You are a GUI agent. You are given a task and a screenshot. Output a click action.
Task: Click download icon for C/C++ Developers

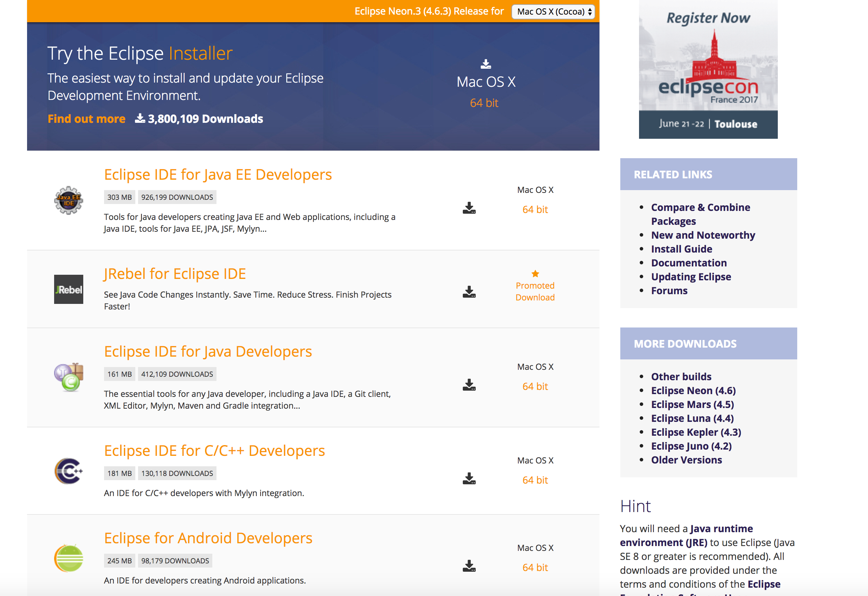[469, 478]
